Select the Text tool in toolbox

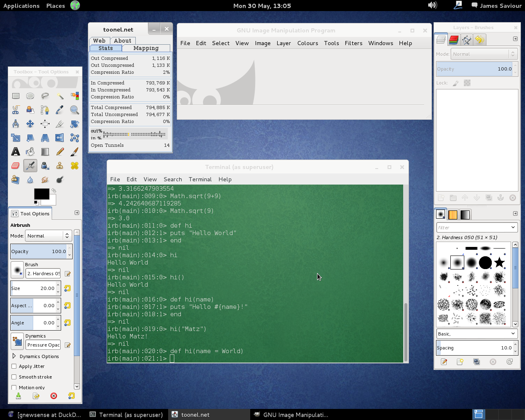[16, 152]
